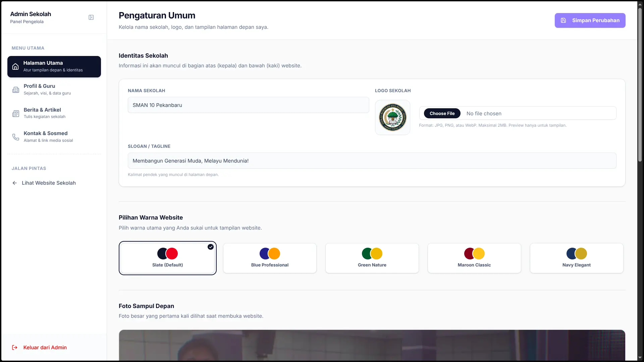Click the phone icon for Kontak & Sosmed
The height and width of the screenshot is (362, 644).
click(16, 137)
